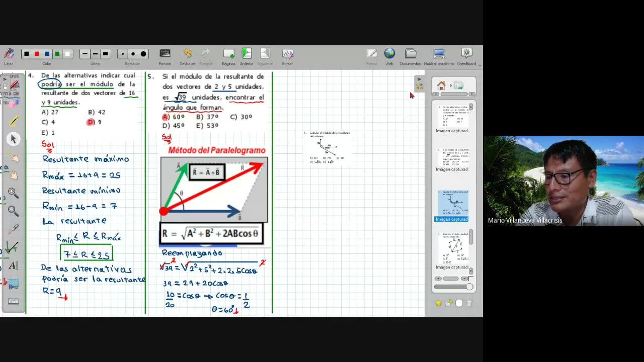This screenshot has height=362, width=644.
Task: Add a new page with Páginas
Action: pos(228,56)
